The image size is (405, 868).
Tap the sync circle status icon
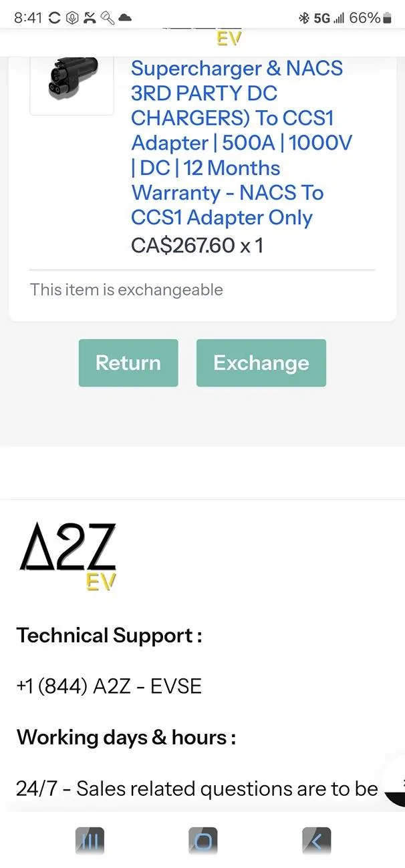pyautogui.click(x=55, y=18)
